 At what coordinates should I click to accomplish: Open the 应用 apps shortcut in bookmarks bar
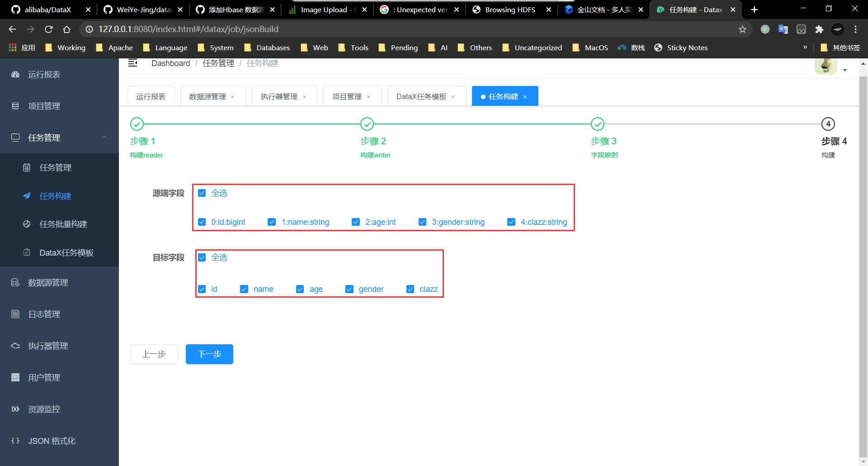[22, 48]
